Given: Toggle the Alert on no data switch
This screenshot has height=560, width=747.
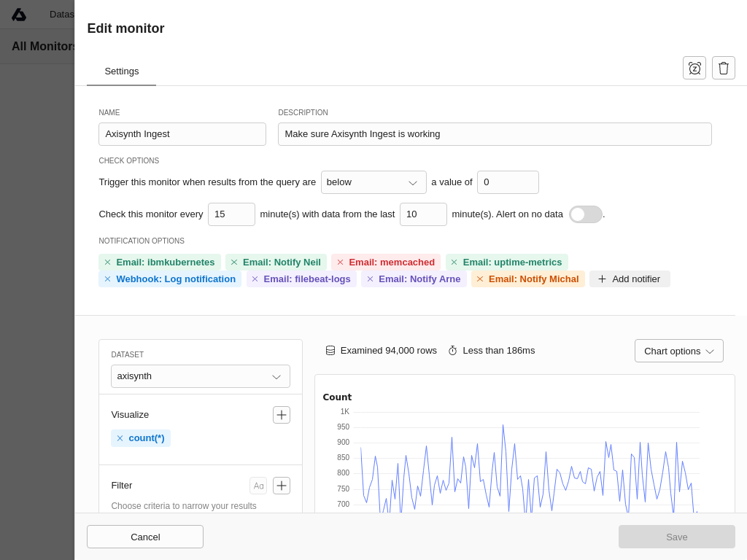Looking at the screenshot, I should (585, 214).
